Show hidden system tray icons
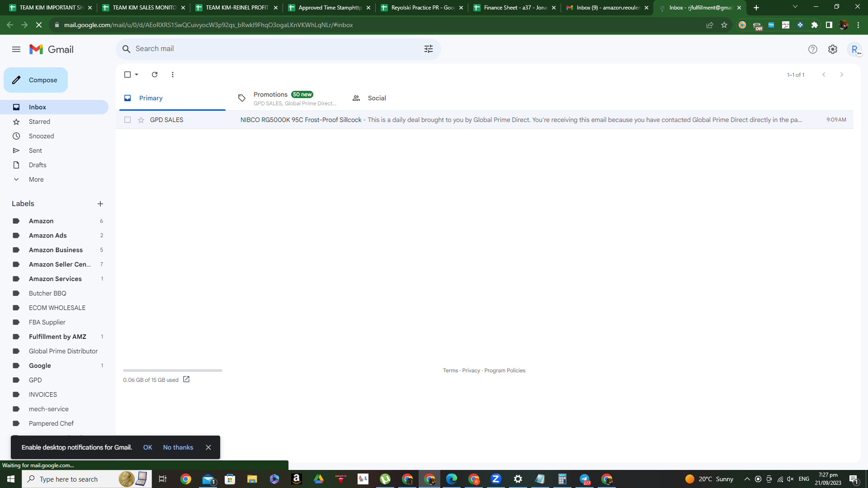This screenshot has width=868, height=488. tap(747, 479)
